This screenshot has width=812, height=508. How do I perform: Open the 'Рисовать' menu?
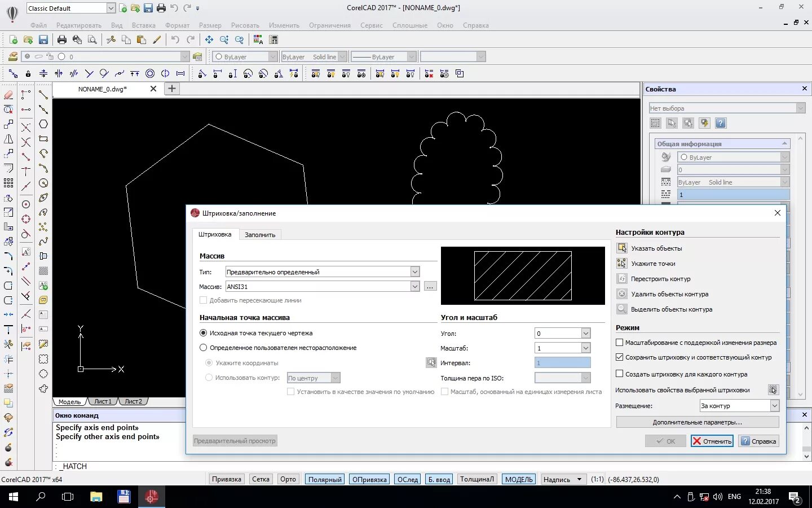[x=245, y=25]
